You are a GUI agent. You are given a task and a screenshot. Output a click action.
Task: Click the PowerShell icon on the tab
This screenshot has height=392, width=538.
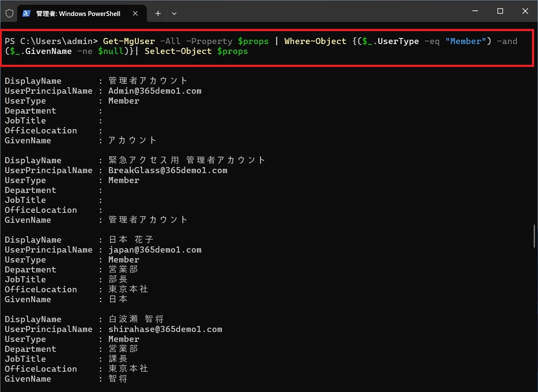26,13
